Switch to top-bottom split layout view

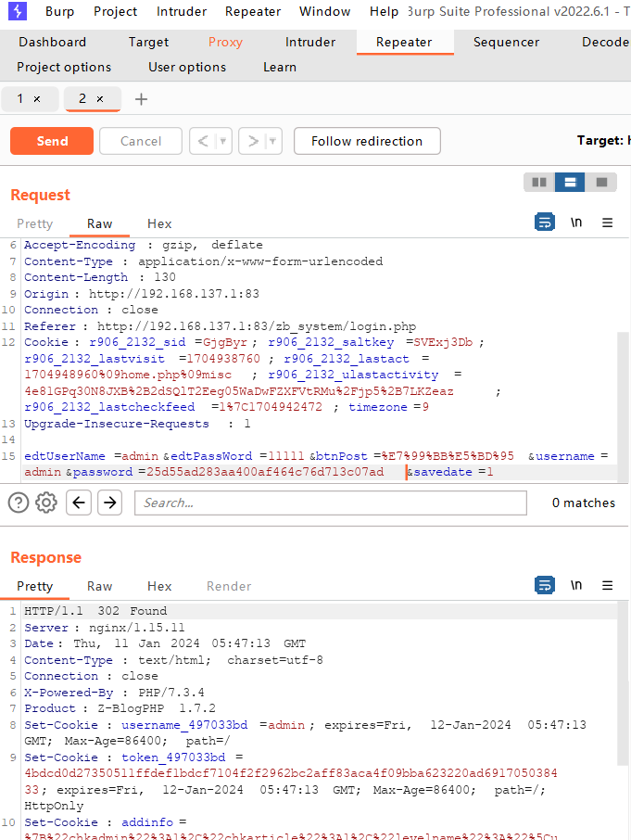(x=570, y=182)
